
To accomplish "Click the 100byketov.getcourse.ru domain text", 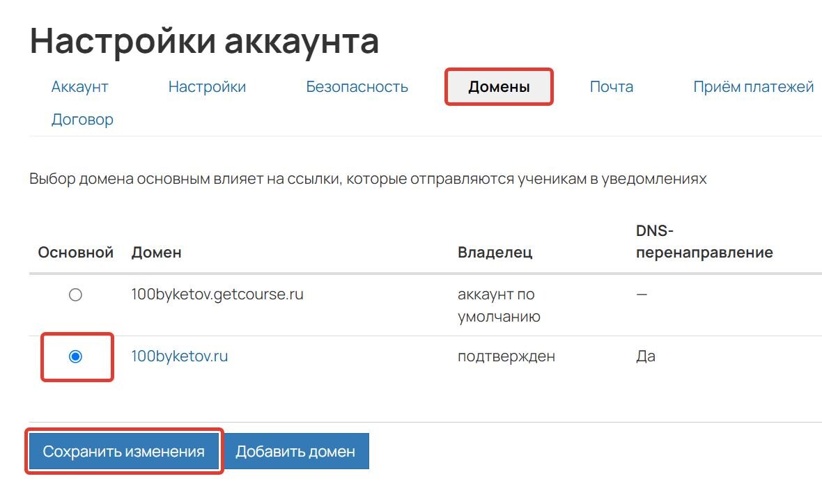I will (217, 294).
